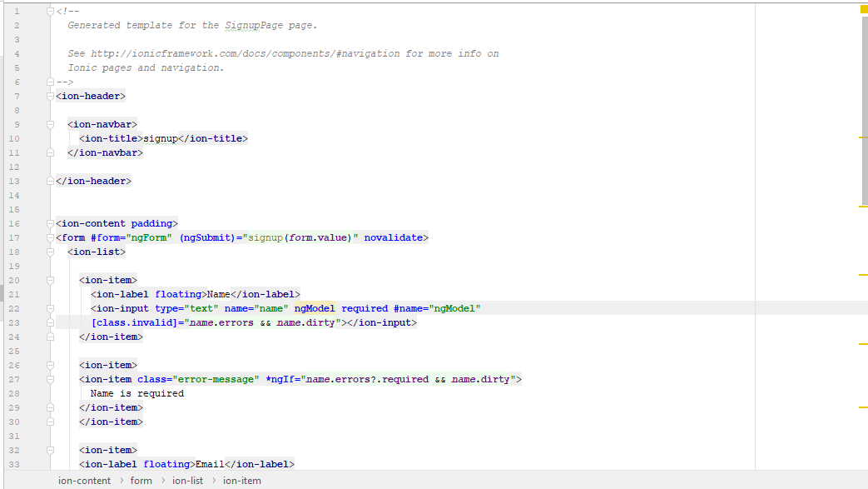Collapse the error-message ion-item fold at line 27
The image size is (868, 489).
click(x=49, y=379)
